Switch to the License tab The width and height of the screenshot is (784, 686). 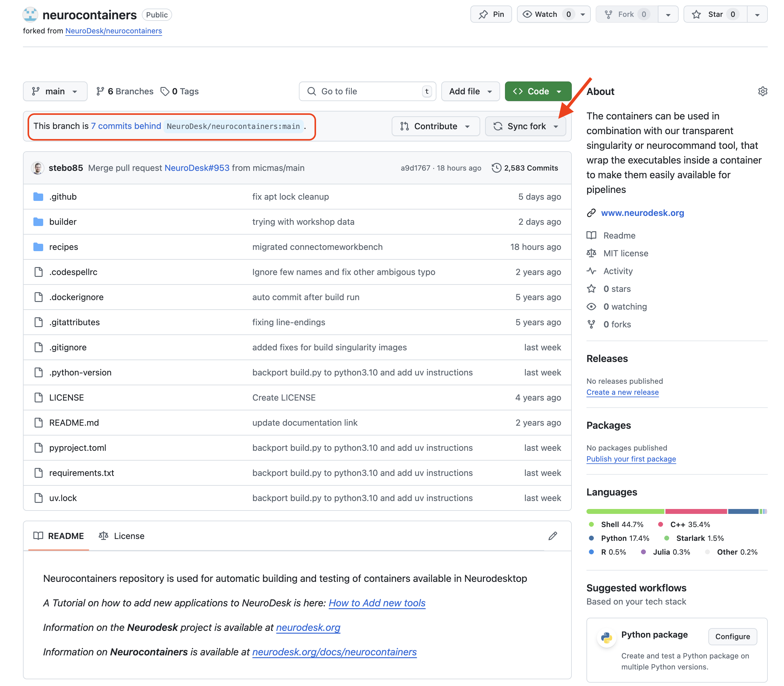(x=122, y=536)
